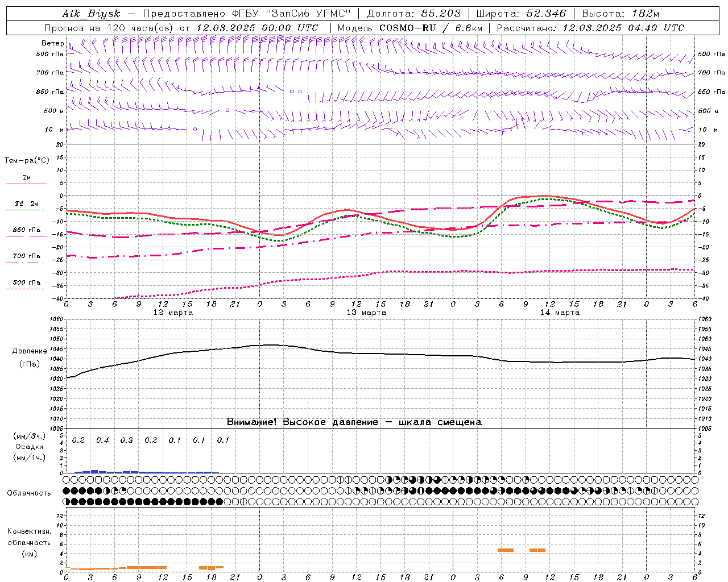Viewport: 728px width, 582px height.
Task: Click the 'Осадки' precipitation label
Action: coord(30,447)
